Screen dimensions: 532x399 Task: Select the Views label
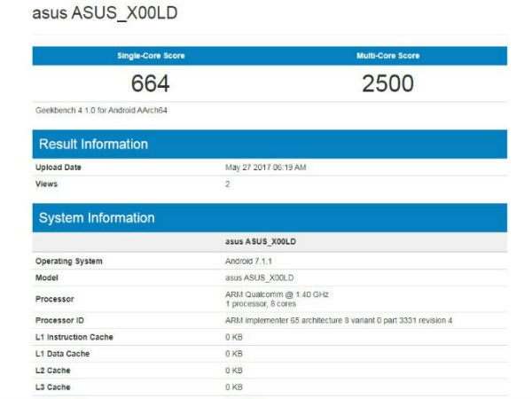coord(46,184)
